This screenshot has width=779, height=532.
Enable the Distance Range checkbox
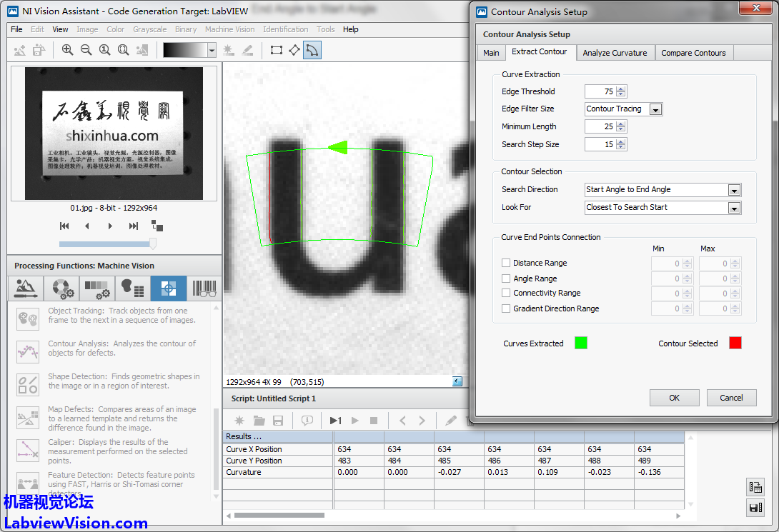[x=507, y=263]
